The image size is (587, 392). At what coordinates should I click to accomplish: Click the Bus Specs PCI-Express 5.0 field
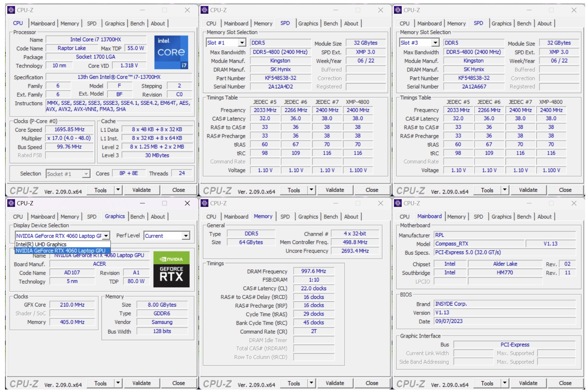505,252
